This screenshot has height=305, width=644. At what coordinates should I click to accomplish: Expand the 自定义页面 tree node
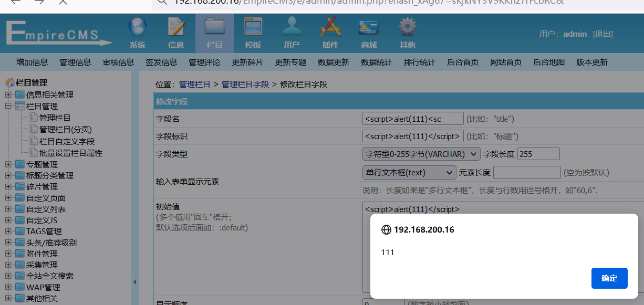tap(8, 198)
